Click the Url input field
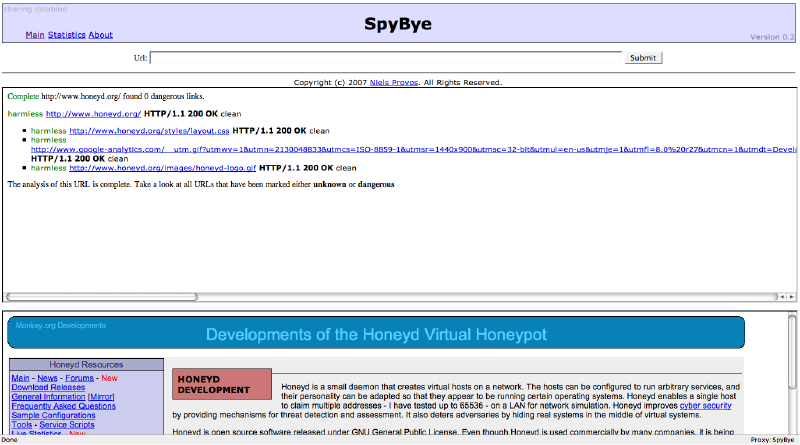Viewport: 800px width, 445px height. click(x=385, y=58)
